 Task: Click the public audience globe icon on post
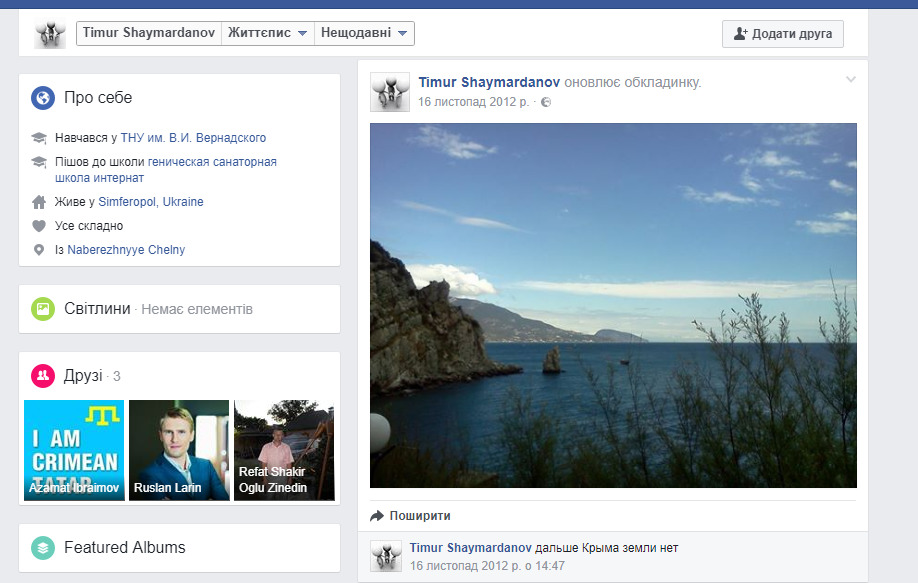tap(546, 102)
